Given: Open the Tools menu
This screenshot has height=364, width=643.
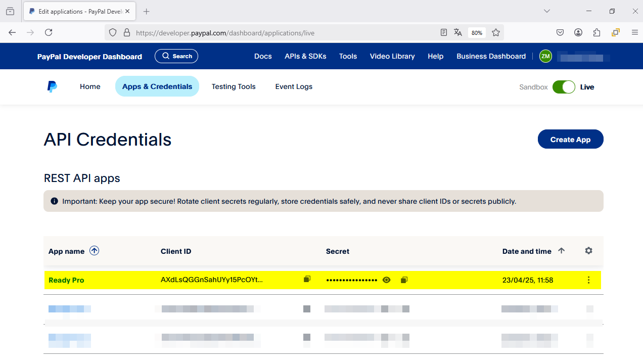Looking at the screenshot, I should pos(348,56).
